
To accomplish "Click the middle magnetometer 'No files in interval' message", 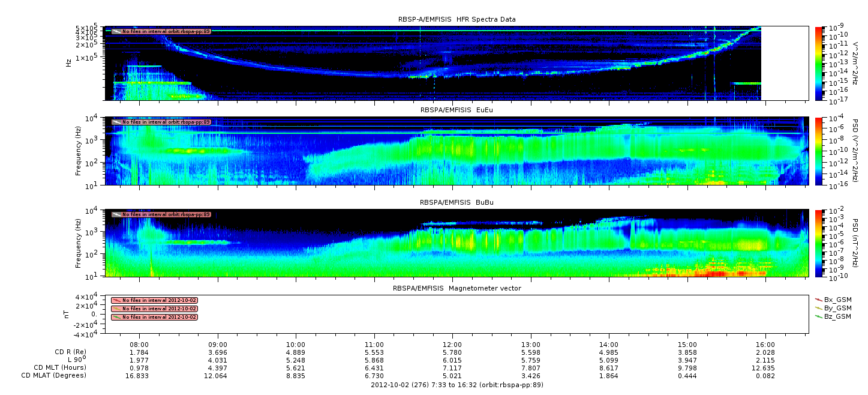I will click(x=159, y=309).
